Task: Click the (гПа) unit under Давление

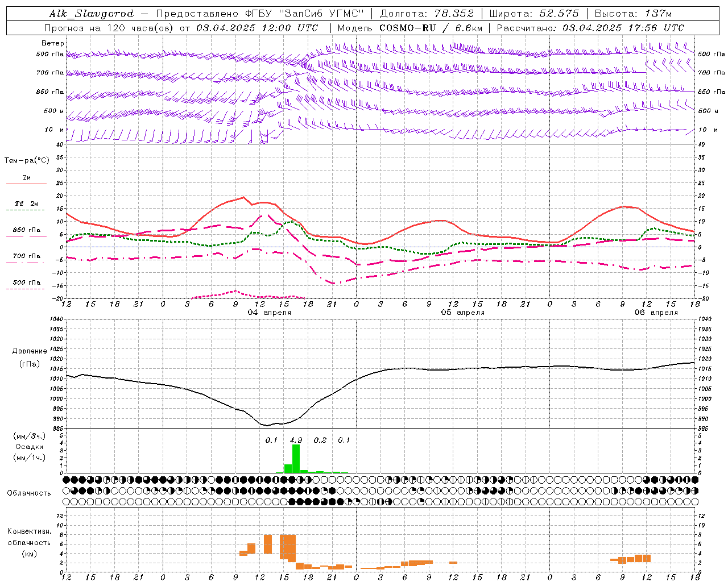Action: [x=30, y=364]
